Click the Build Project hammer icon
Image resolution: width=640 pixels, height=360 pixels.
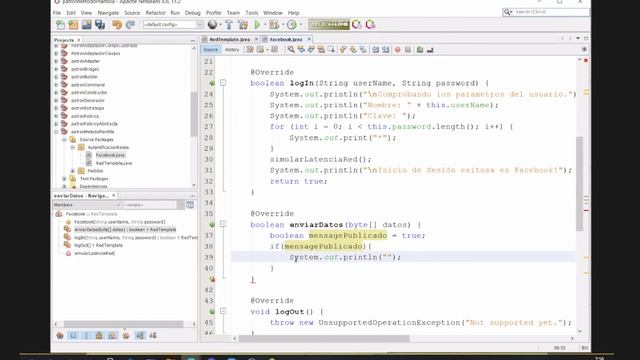[x=229, y=24]
